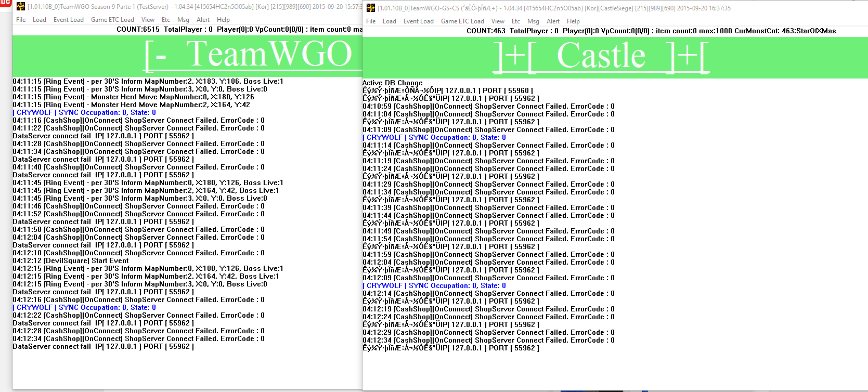Click the COUNT:6515 status line
The width and height of the screenshot is (868, 392).
[239, 30]
